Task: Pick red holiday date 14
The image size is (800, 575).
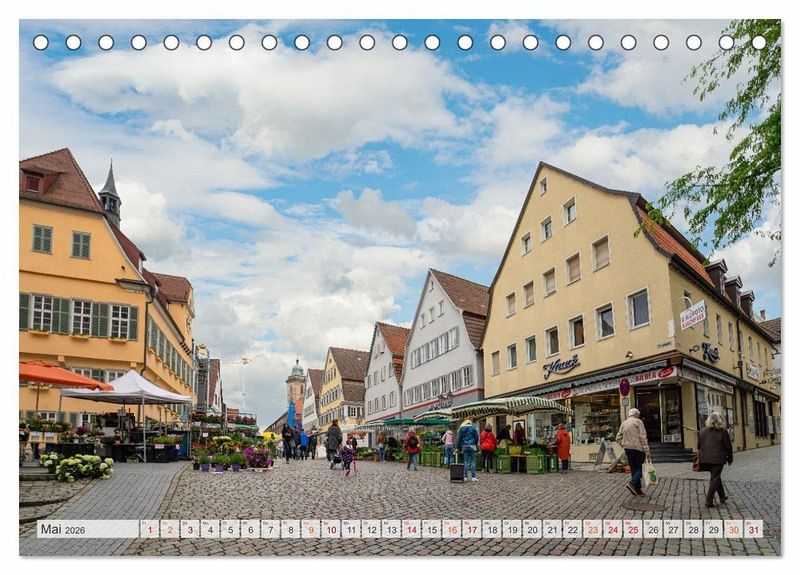Action: pyautogui.click(x=411, y=529)
